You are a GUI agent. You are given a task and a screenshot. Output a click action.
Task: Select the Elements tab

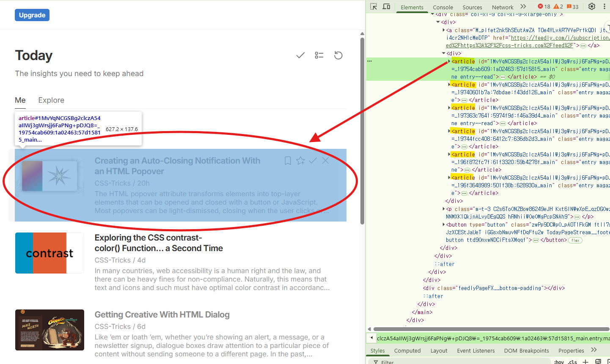(x=412, y=7)
